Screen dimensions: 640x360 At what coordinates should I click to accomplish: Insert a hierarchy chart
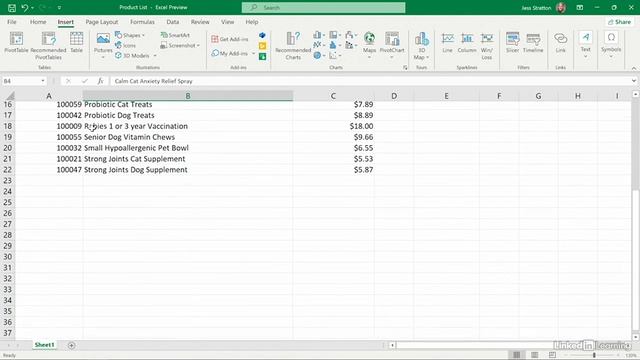tap(335, 35)
